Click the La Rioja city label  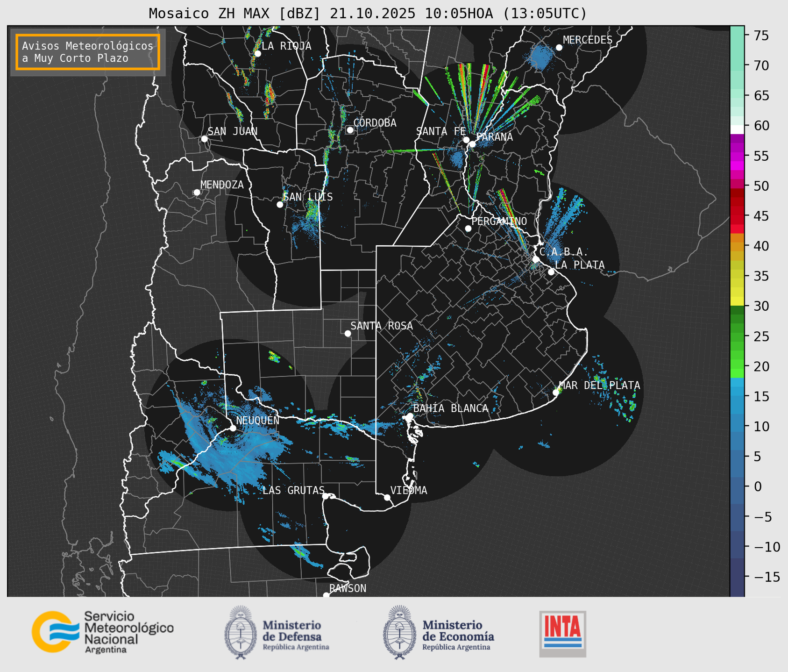[286, 46]
